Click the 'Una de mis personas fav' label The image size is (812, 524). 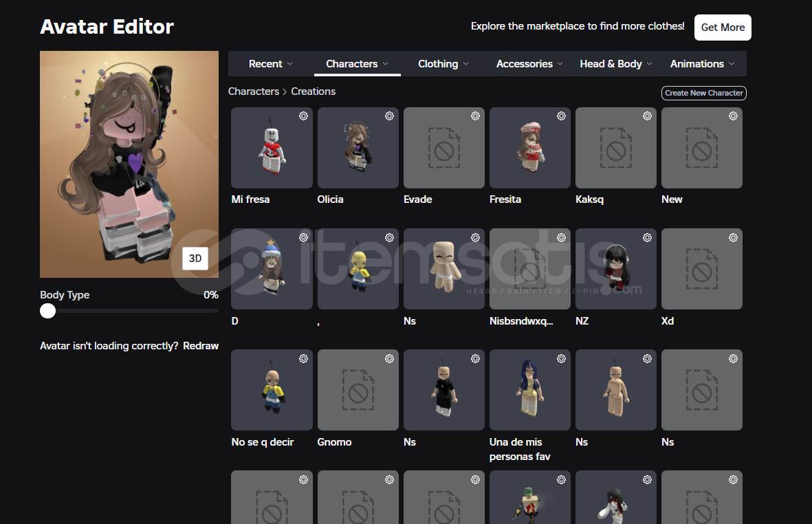point(520,450)
